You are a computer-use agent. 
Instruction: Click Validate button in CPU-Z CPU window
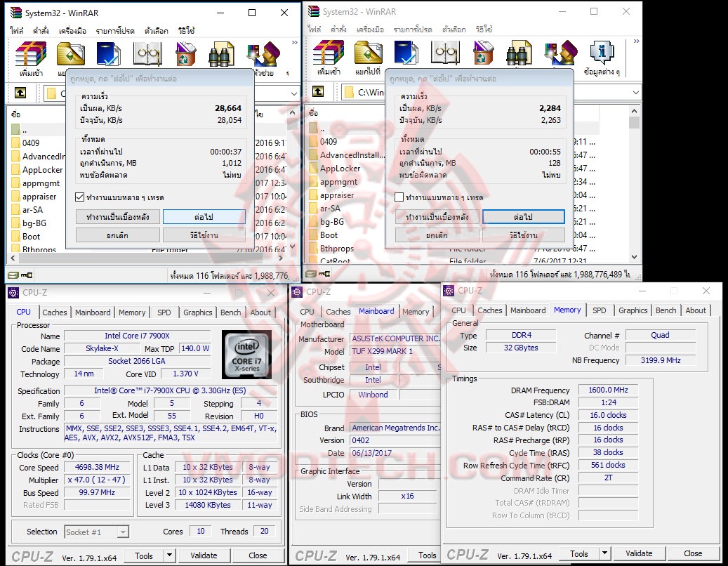click(204, 555)
